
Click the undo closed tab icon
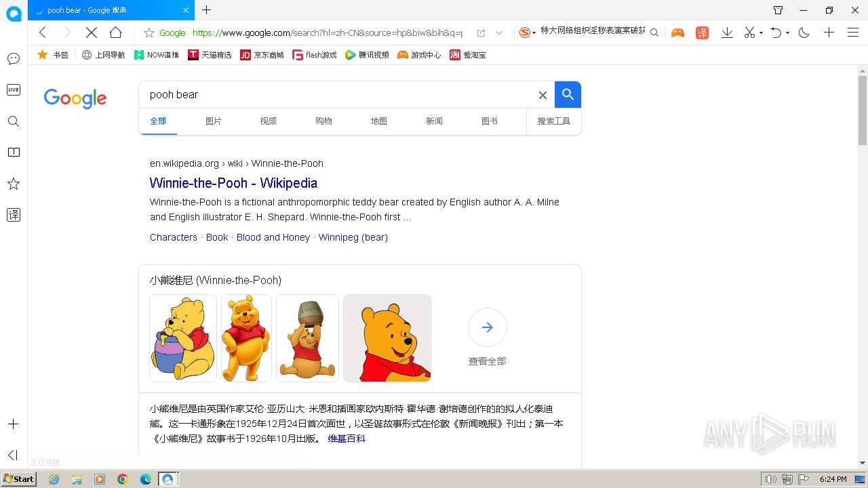click(x=776, y=33)
